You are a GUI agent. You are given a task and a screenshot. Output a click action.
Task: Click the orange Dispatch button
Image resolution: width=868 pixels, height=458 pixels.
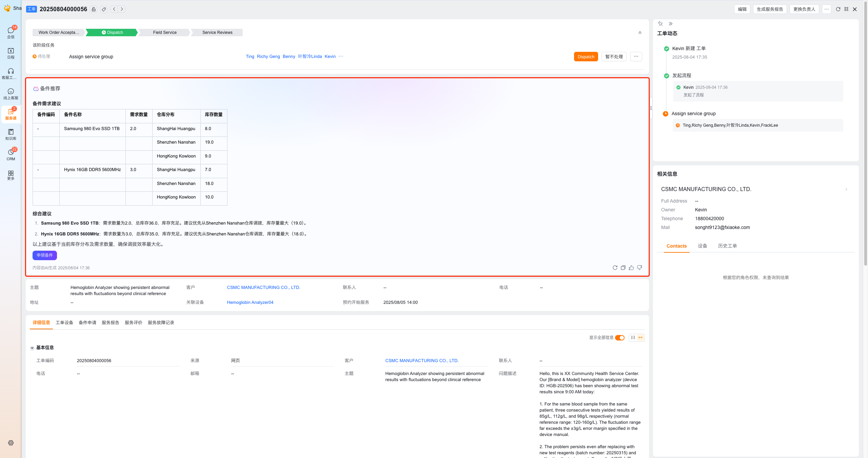click(586, 57)
